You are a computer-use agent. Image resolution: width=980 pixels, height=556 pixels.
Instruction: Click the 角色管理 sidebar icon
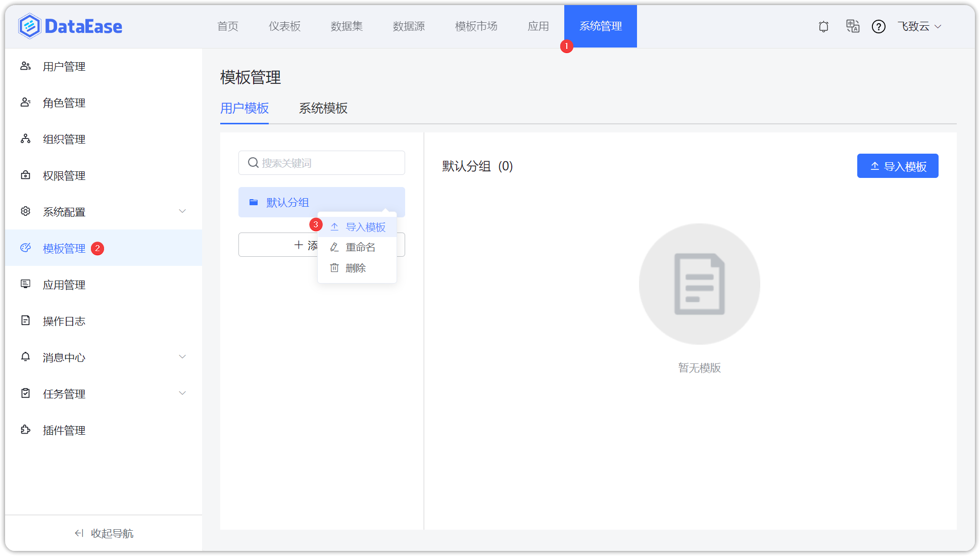(x=25, y=103)
